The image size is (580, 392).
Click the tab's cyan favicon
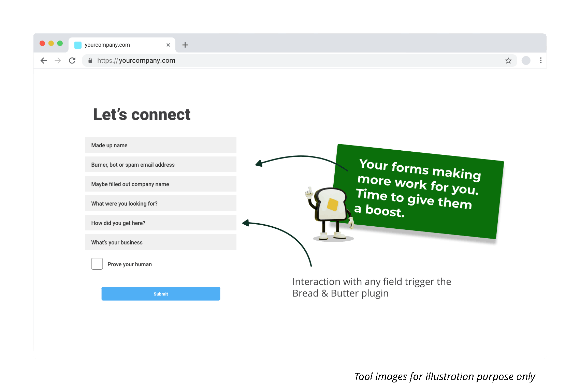[x=78, y=45]
